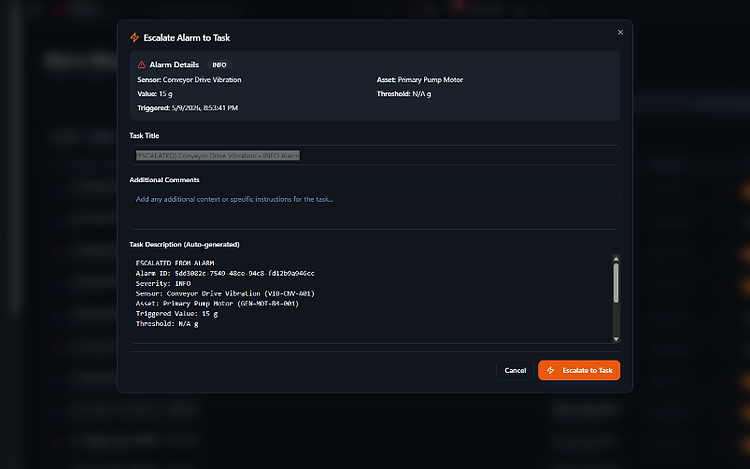Click the Task Title input field

point(375,155)
